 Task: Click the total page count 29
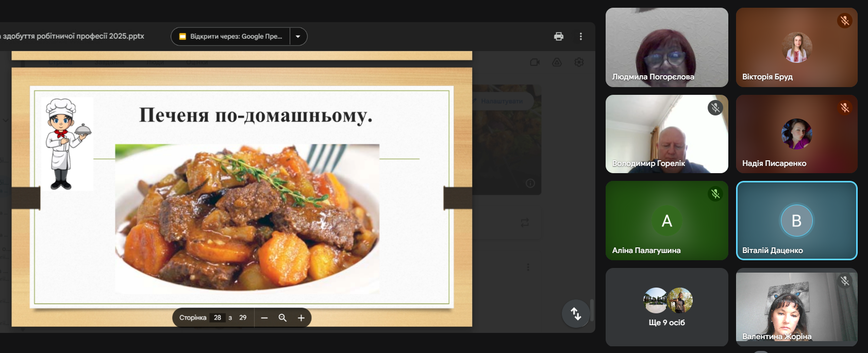click(x=243, y=318)
